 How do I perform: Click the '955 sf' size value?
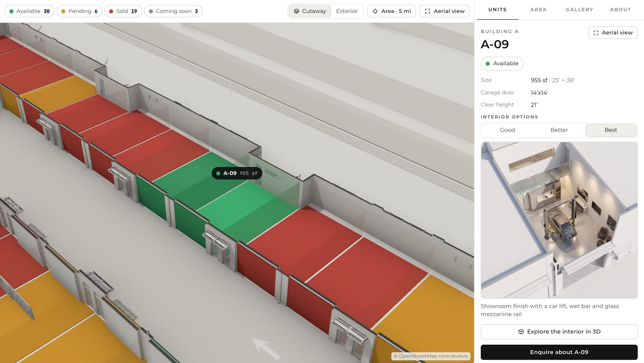point(539,80)
